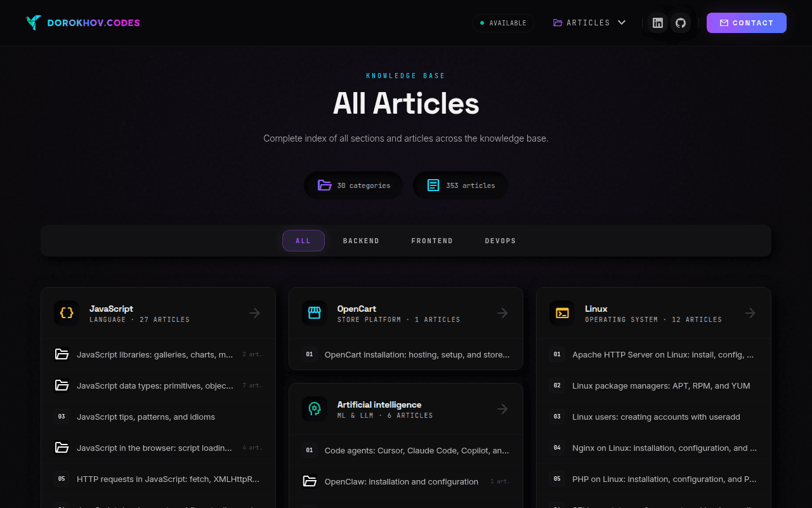This screenshot has width=812, height=508.
Task: Click the Available status badge
Action: [503, 23]
